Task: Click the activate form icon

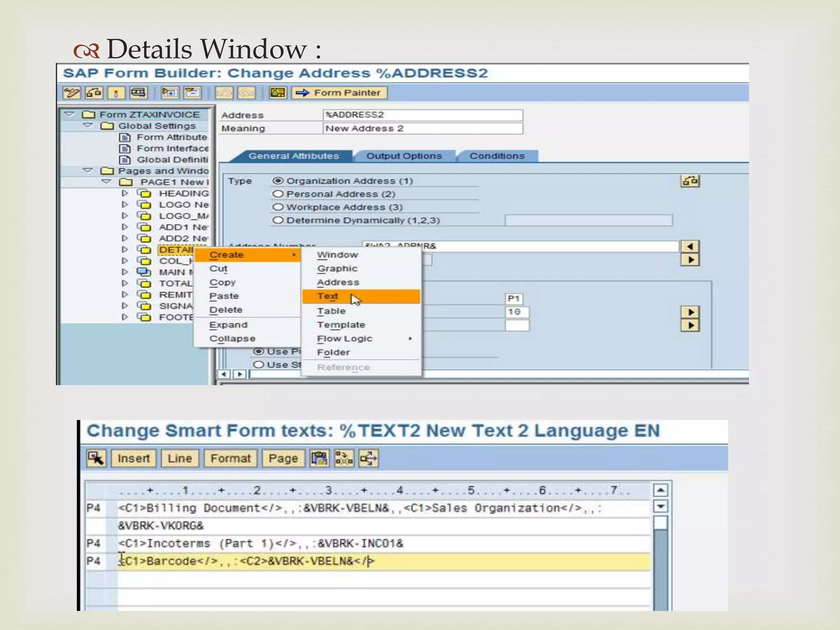Action: tap(116, 93)
